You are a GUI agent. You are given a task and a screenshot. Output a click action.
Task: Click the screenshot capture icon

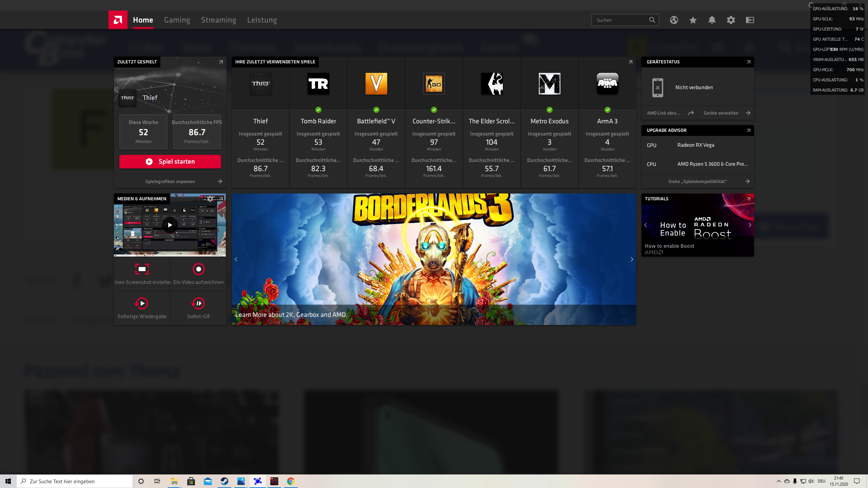tap(142, 269)
